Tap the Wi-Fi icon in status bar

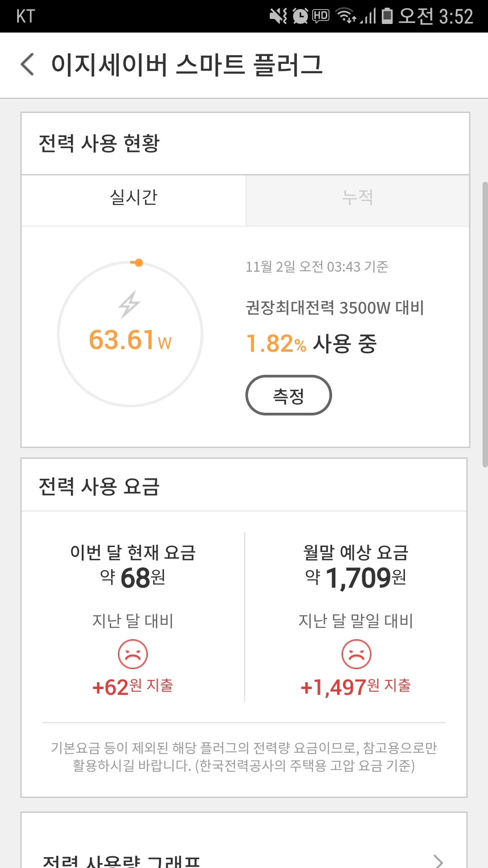[x=347, y=16]
